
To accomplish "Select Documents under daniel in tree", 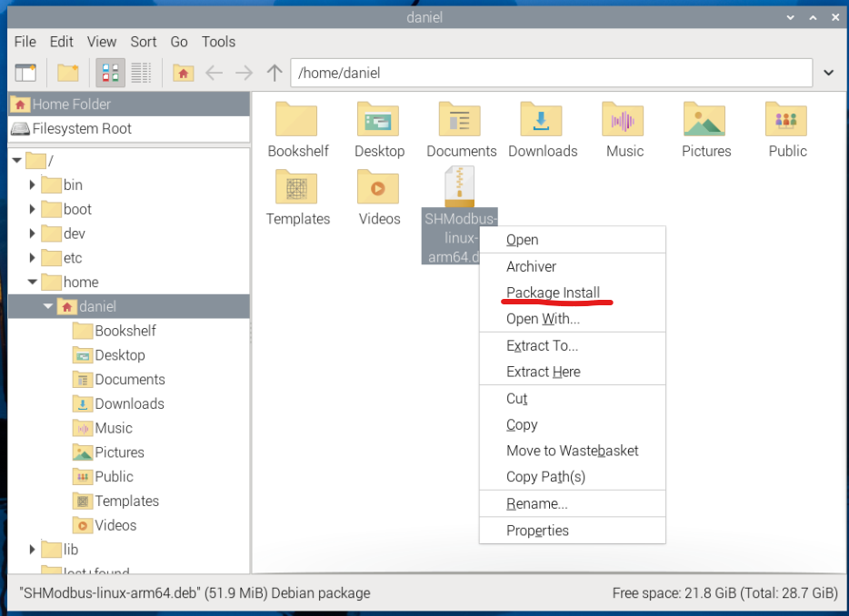I will pos(130,380).
